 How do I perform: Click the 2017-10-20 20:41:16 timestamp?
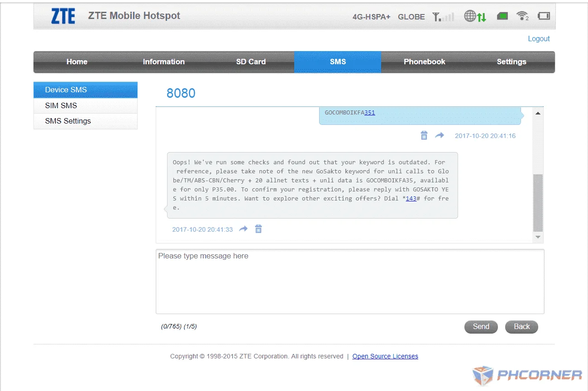pyautogui.click(x=485, y=136)
